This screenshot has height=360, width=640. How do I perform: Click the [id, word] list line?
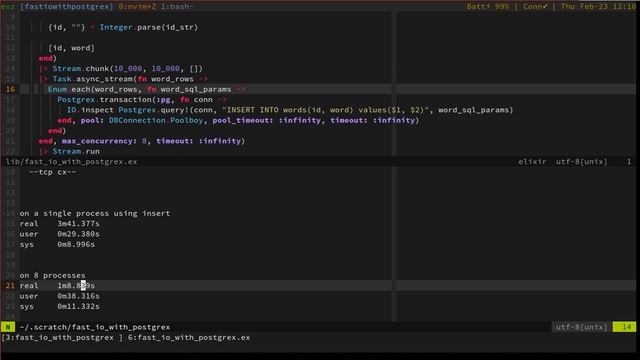click(71, 48)
